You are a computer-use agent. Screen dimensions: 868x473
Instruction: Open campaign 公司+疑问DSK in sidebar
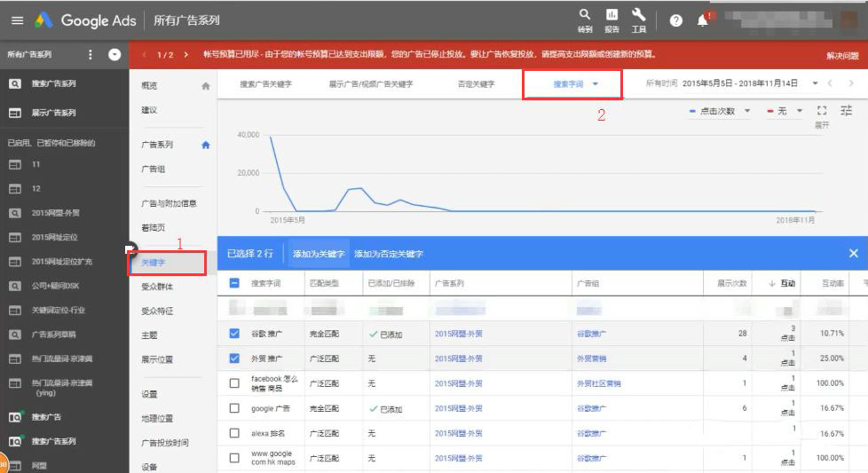[x=55, y=286]
